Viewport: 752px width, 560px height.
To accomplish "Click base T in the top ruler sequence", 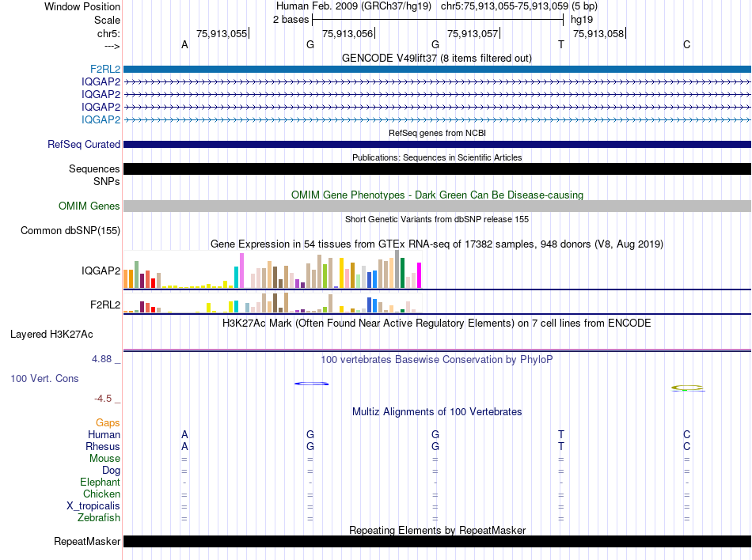I will click(561, 44).
